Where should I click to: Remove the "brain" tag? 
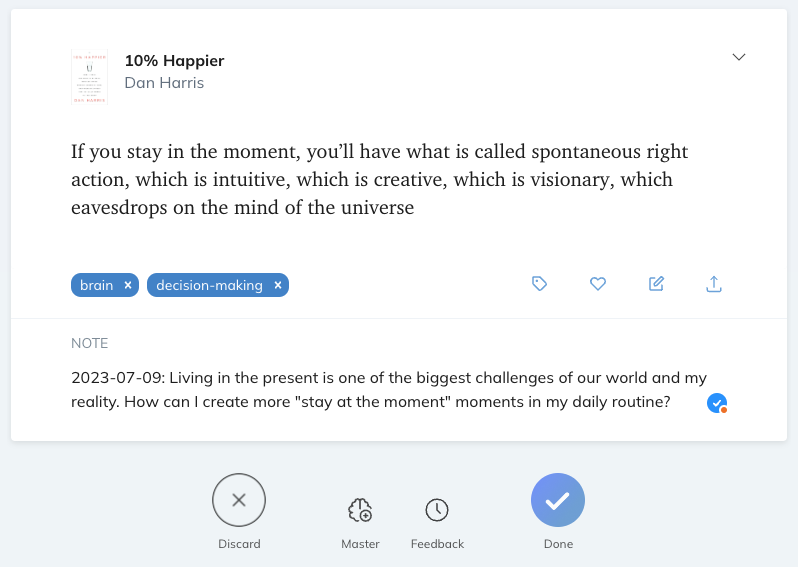(128, 285)
